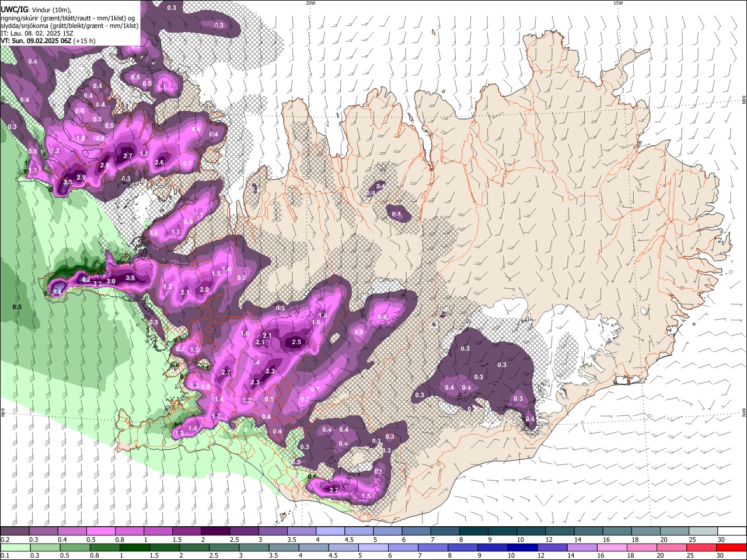The image size is (747, 560).
Task: Click the label 0.1 in the lower legend scale
Action: coord(5,555)
